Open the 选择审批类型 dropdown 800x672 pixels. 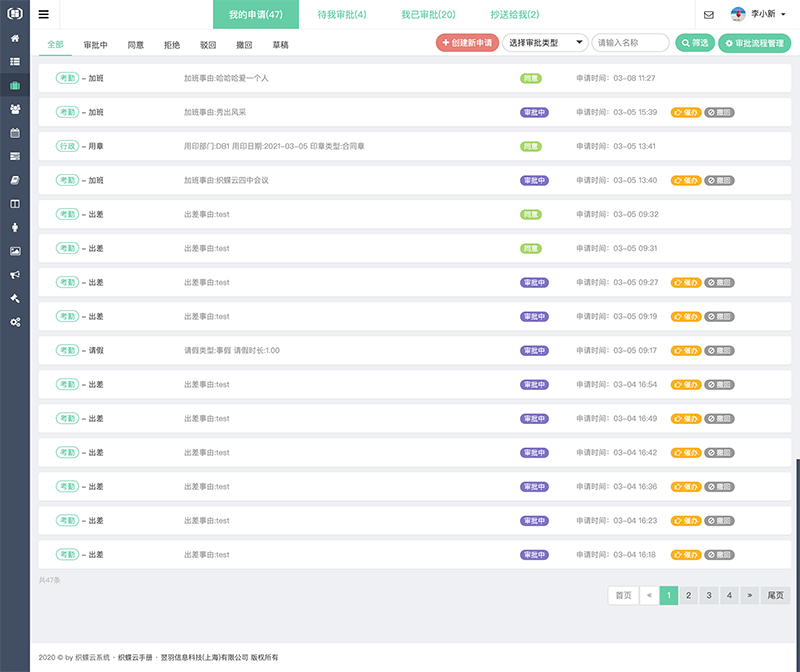coord(545,43)
